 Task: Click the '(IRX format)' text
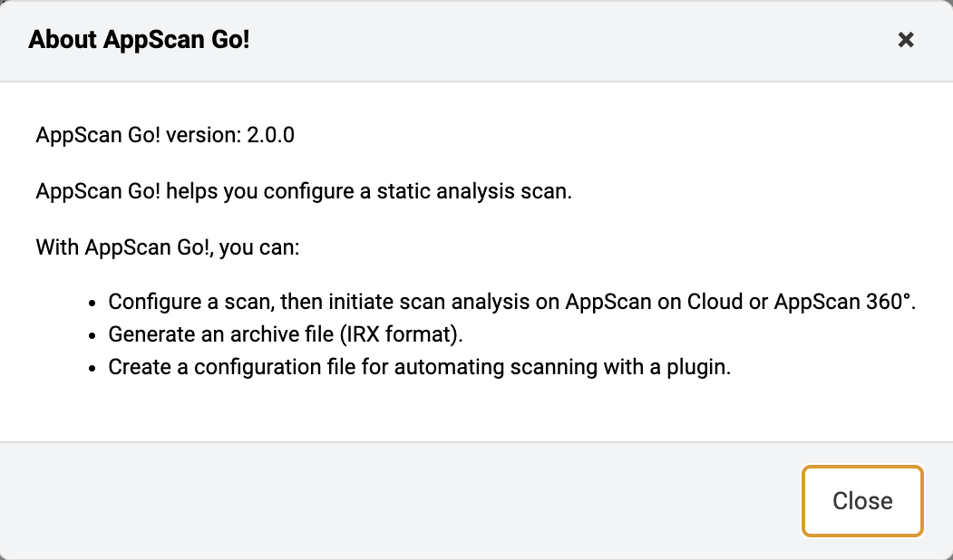402,334
